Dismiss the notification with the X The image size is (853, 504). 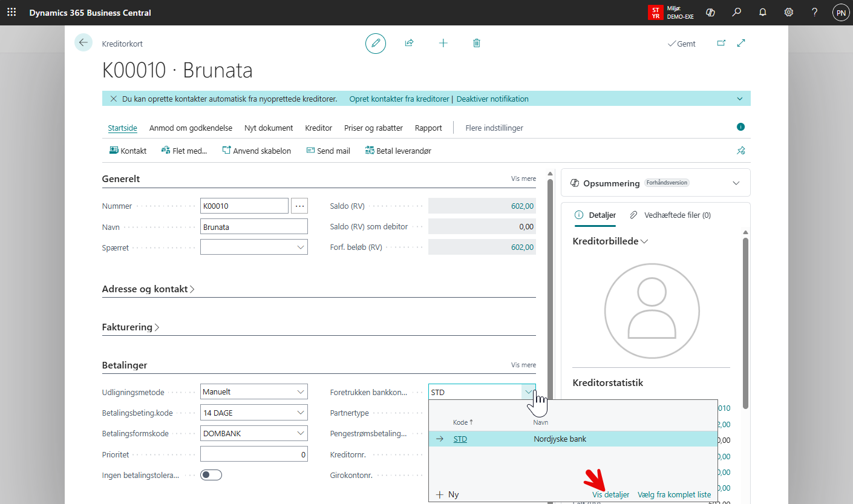113,99
